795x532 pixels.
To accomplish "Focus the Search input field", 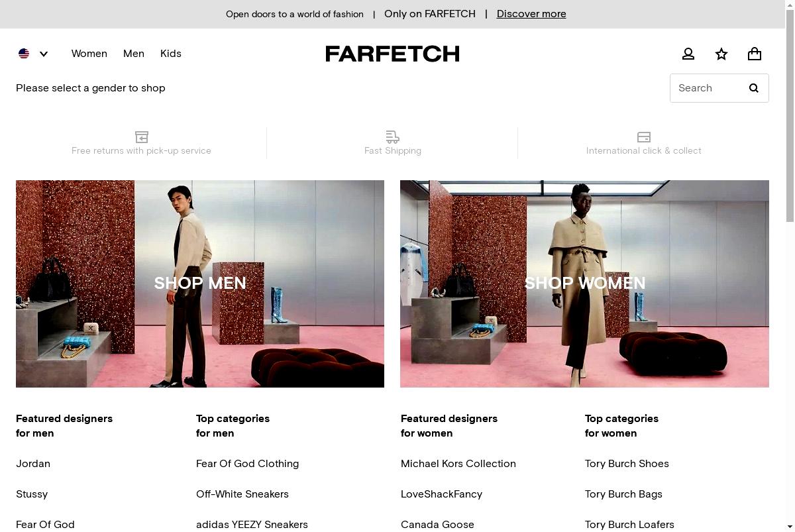I will (706, 88).
